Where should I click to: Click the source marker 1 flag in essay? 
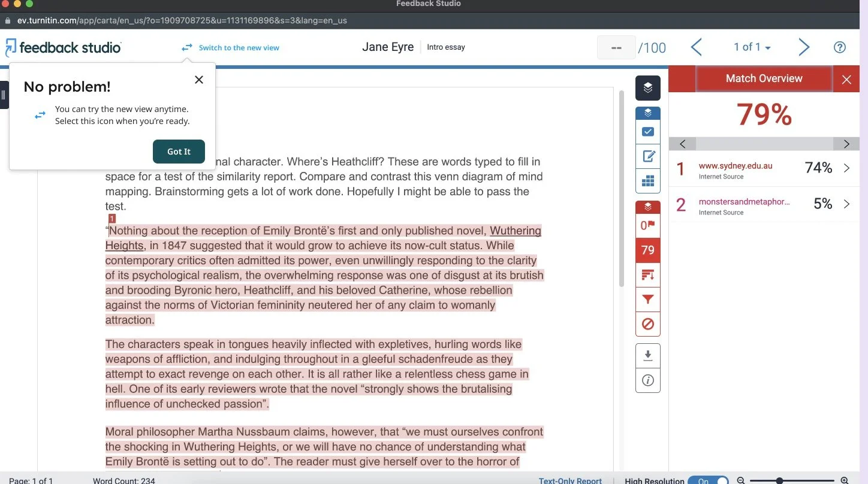click(111, 219)
